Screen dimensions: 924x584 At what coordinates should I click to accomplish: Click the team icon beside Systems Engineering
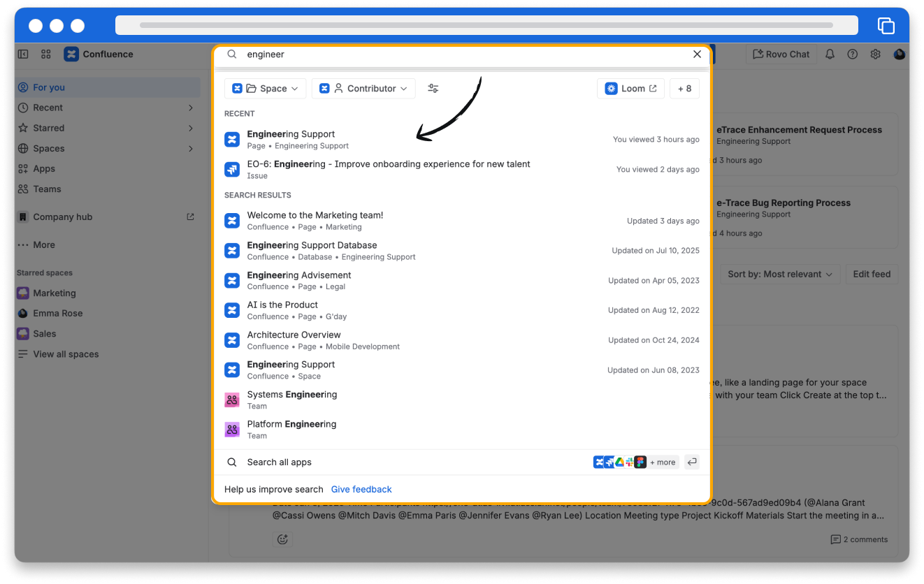(x=232, y=400)
